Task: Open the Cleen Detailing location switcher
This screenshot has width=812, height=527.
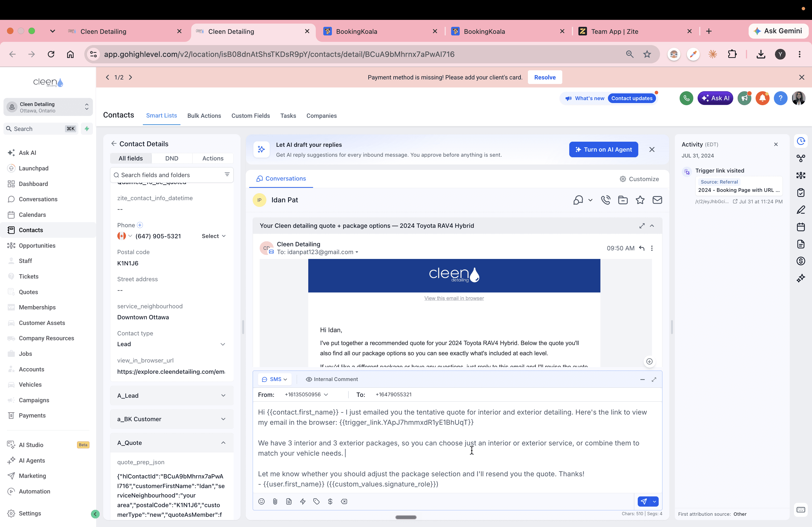Action: 48,107
